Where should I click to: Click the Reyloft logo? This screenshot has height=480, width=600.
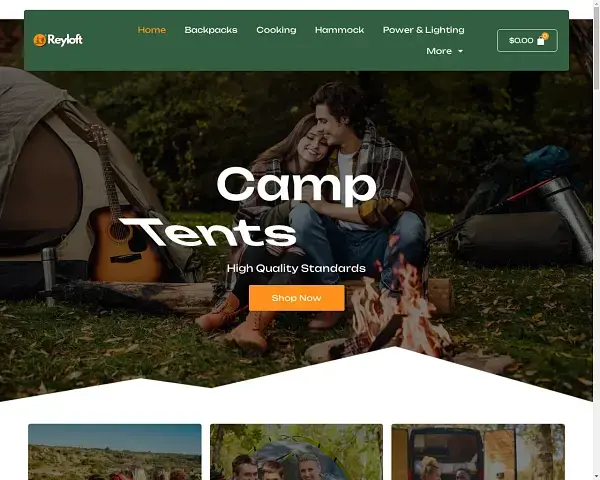coord(58,40)
